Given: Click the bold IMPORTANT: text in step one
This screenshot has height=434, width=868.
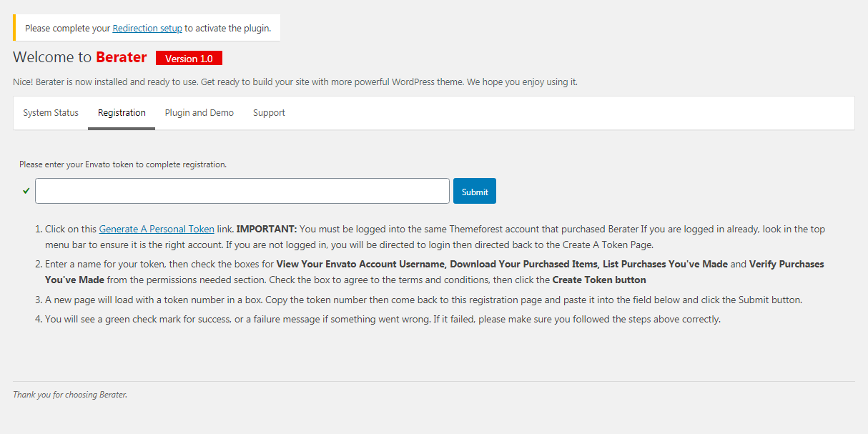Looking at the screenshot, I should click(266, 230).
